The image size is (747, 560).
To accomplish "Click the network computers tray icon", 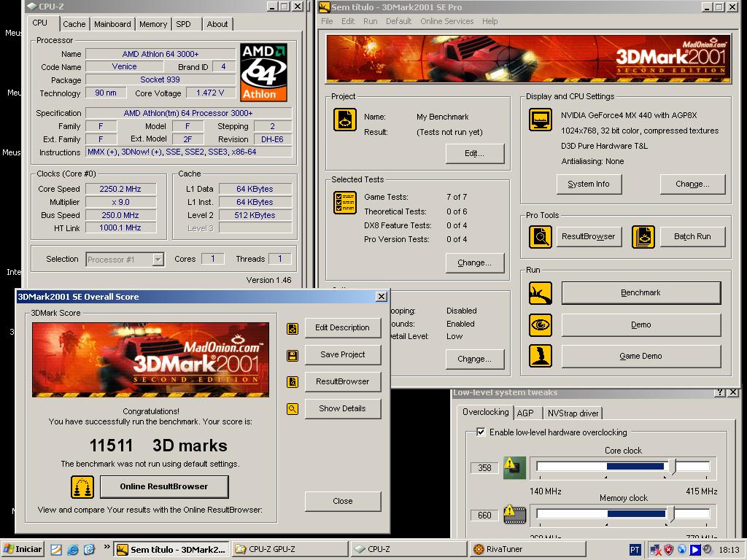I will 656,550.
